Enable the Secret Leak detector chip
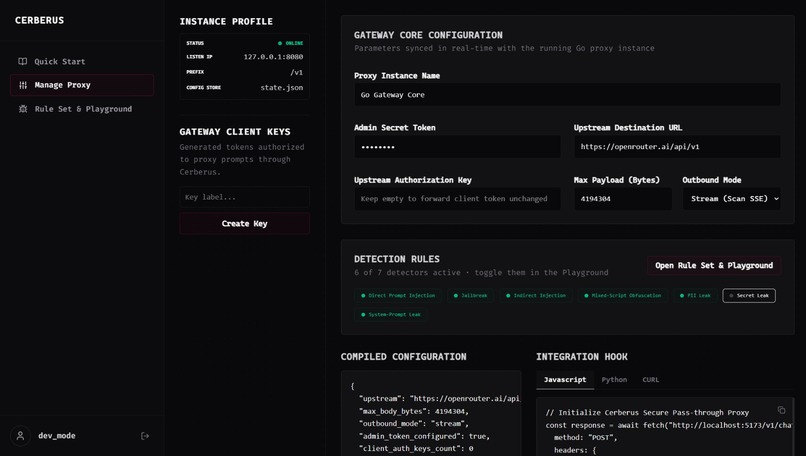Viewport: 806px width, 456px height. [749, 296]
